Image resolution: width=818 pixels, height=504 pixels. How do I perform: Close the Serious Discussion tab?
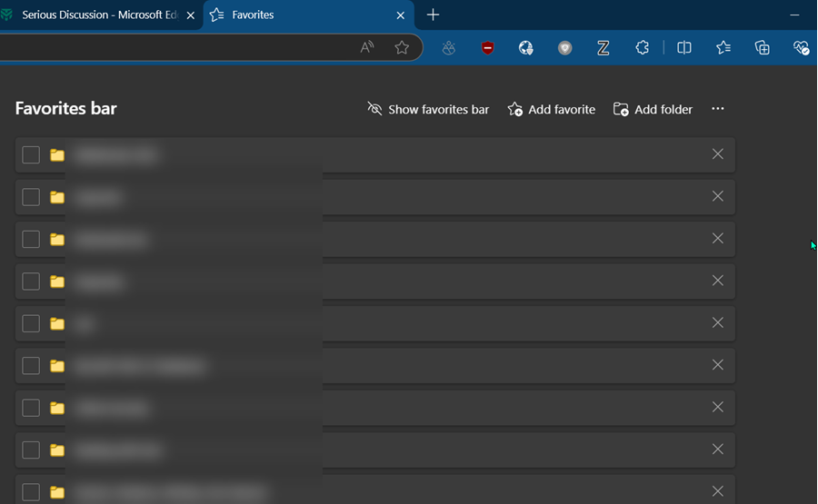(x=191, y=15)
